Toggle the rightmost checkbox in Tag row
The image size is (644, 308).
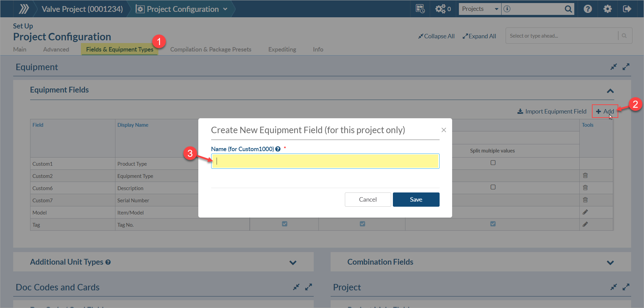(493, 224)
